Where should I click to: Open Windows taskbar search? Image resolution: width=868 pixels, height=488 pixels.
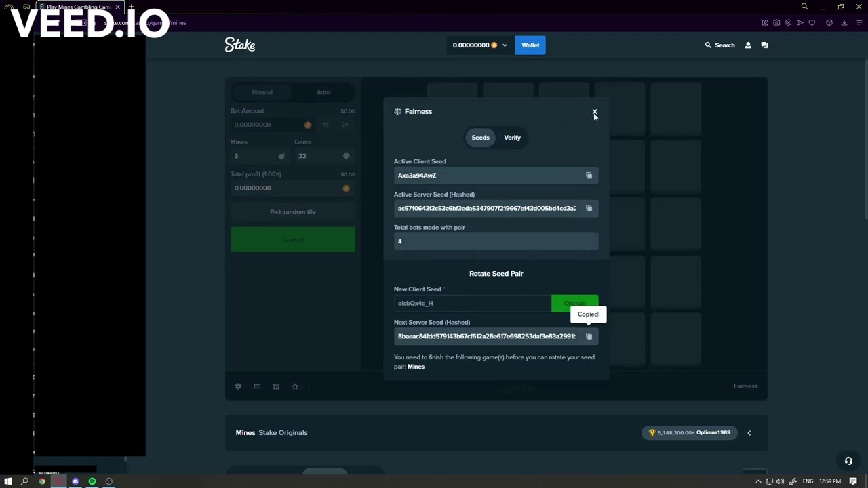(x=24, y=481)
